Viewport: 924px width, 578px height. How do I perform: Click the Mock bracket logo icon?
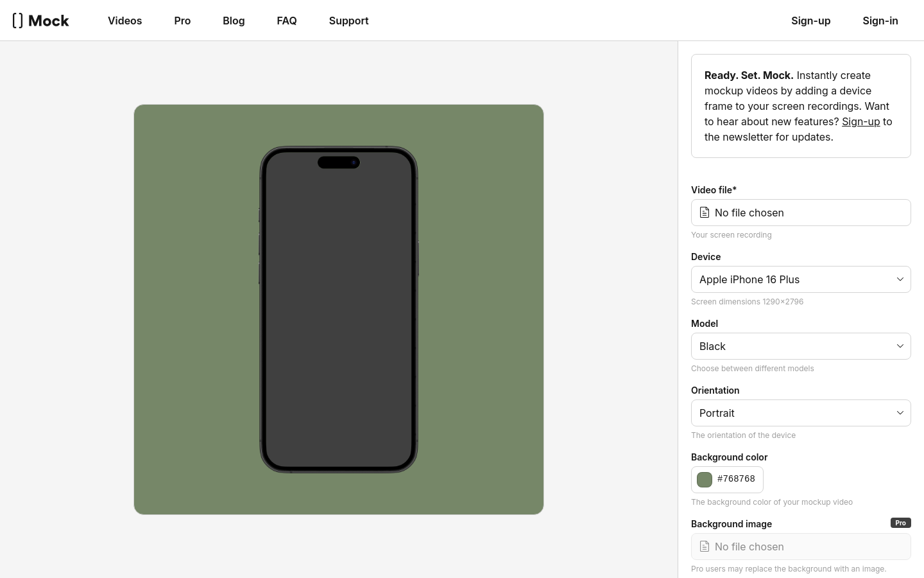click(18, 21)
